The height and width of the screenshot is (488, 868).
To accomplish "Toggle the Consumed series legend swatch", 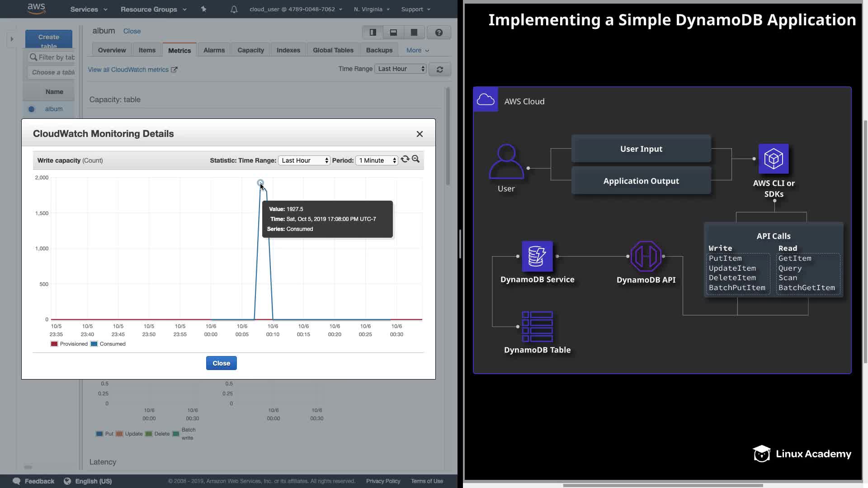I will tap(94, 344).
